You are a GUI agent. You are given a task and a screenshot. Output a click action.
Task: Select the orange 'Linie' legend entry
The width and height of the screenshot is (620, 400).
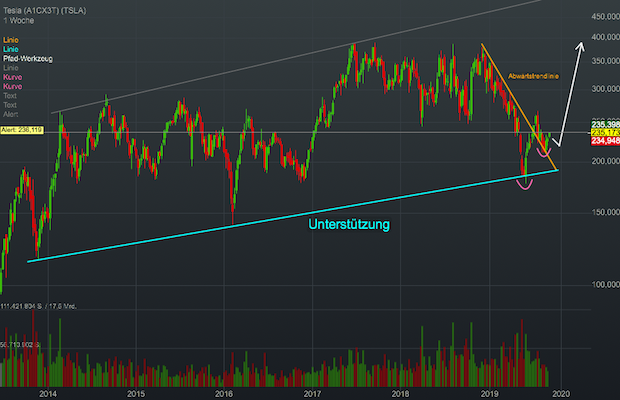tap(11, 40)
